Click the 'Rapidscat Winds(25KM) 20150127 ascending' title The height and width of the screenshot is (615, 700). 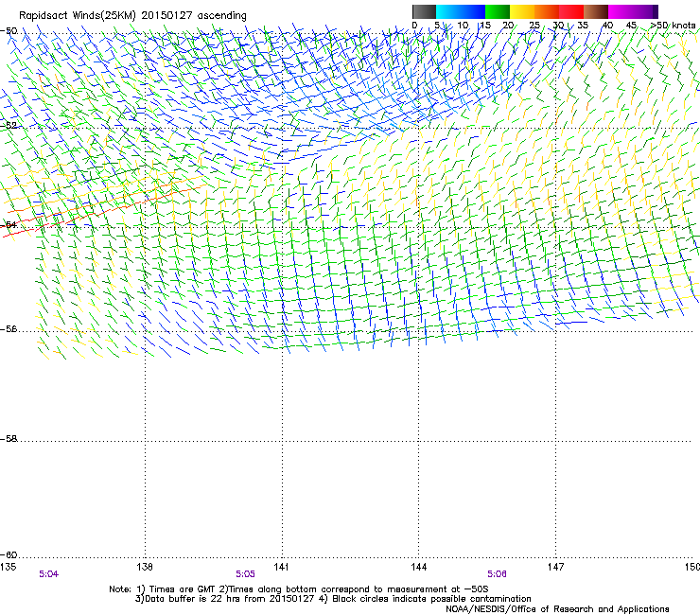point(132,16)
